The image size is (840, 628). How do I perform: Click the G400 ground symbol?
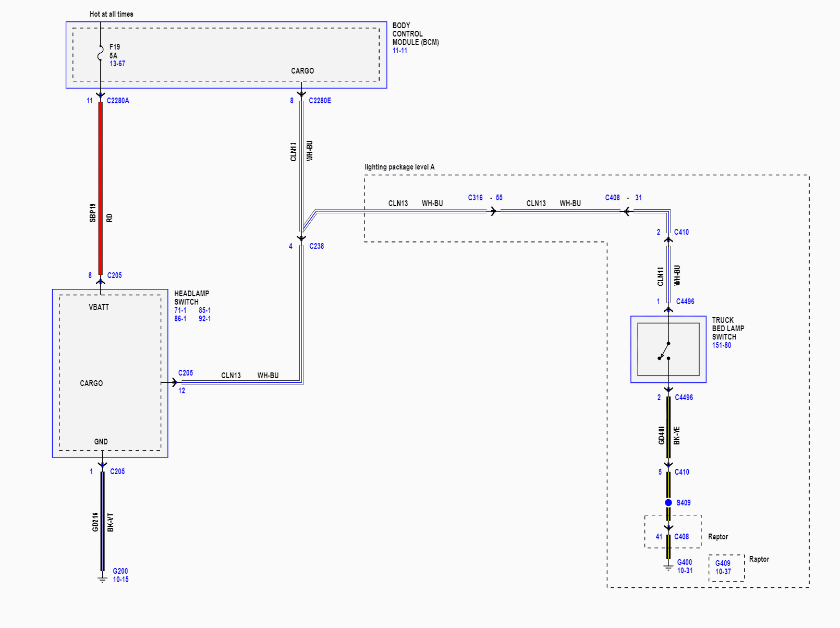(668, 567)
